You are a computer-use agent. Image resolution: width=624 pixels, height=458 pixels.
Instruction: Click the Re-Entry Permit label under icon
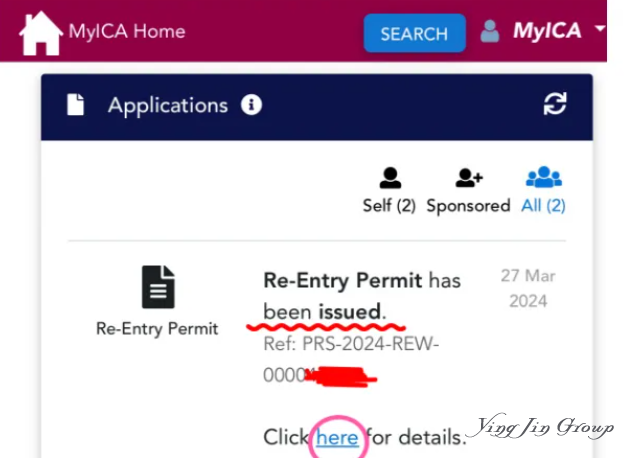[157, 329]
